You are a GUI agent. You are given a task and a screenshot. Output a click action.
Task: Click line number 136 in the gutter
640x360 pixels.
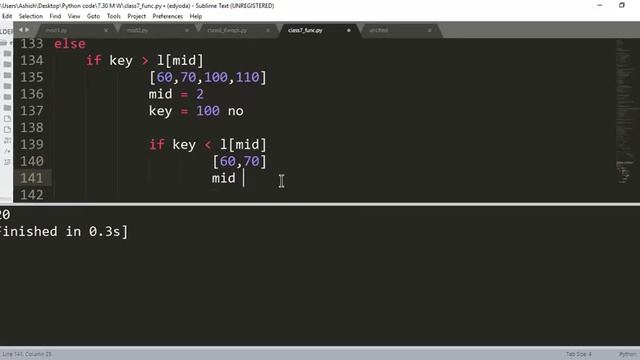click(32, 94)
